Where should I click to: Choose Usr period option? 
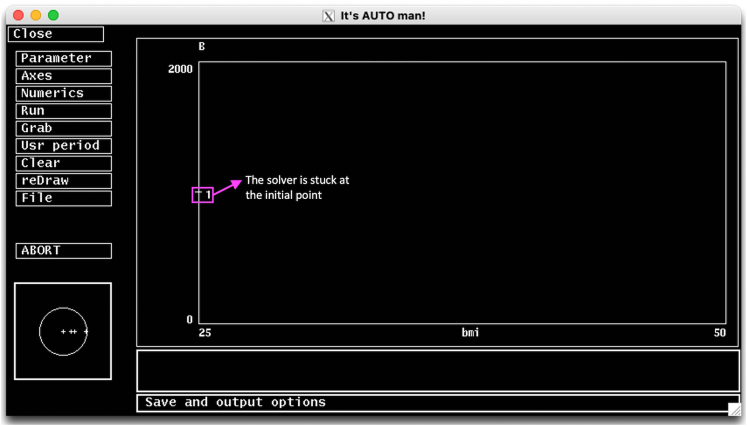click(x=64, y=145)
